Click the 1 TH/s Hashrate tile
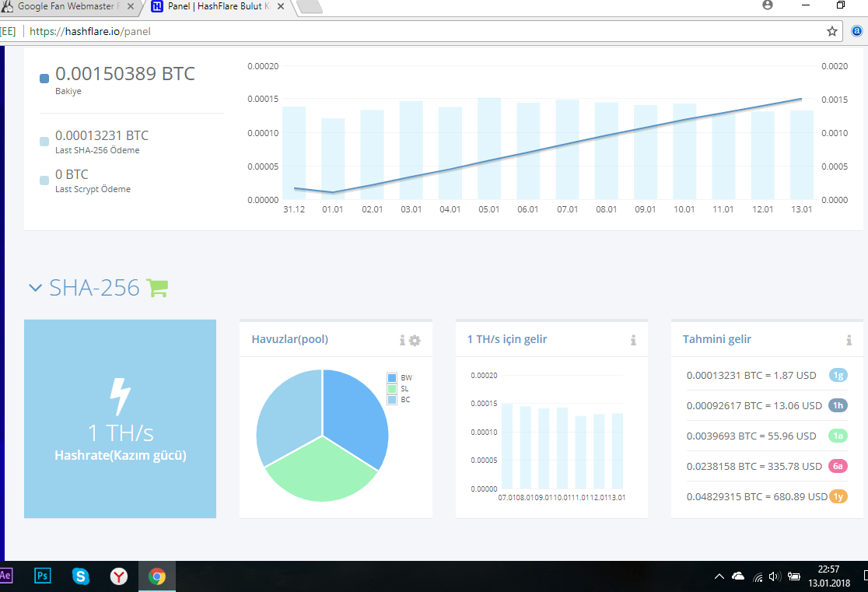 click(x=120, y=419)
